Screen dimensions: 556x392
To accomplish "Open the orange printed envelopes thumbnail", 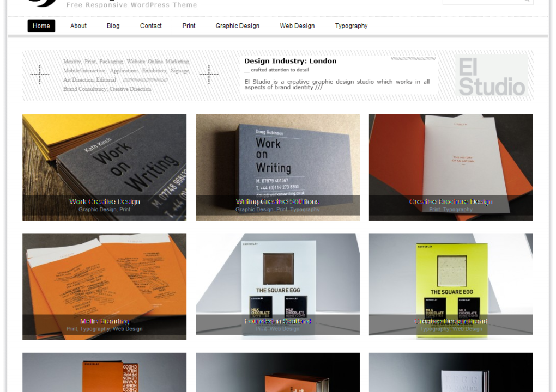I will click(104, 275).
